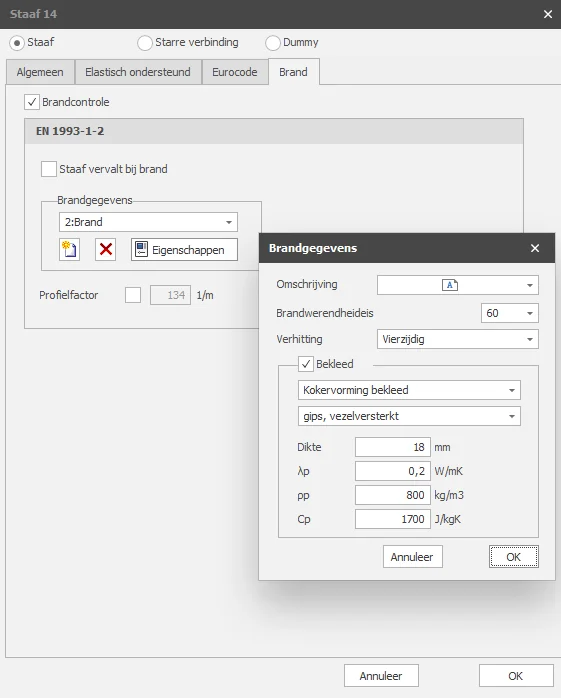
Task: Switch to the Eurocode tab
Action: click(x=235, y=72)
